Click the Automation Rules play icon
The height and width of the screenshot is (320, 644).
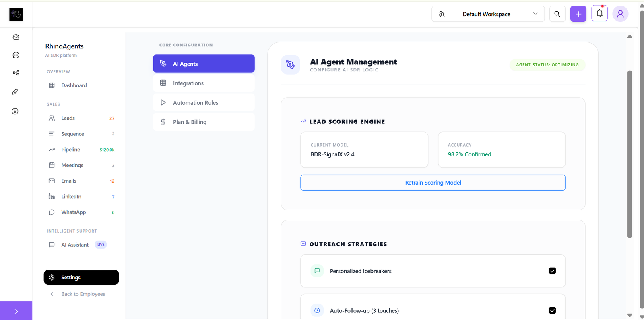[x=163, y=102]
